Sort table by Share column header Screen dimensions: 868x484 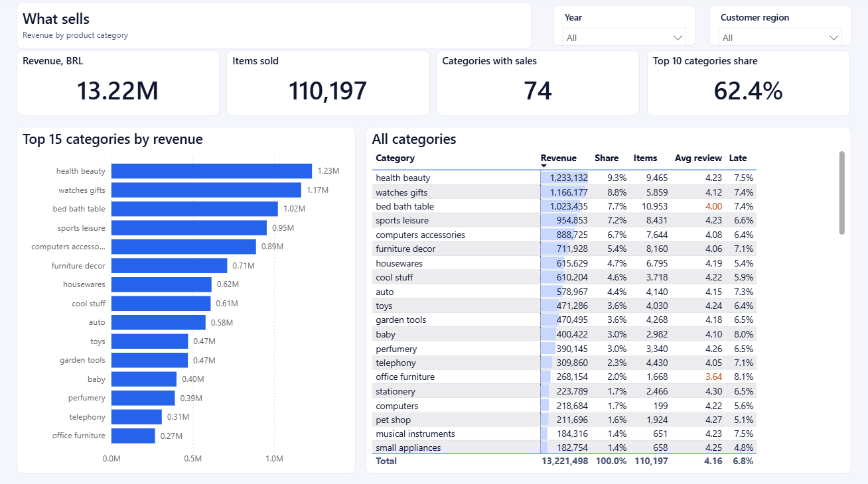(607, 158)
